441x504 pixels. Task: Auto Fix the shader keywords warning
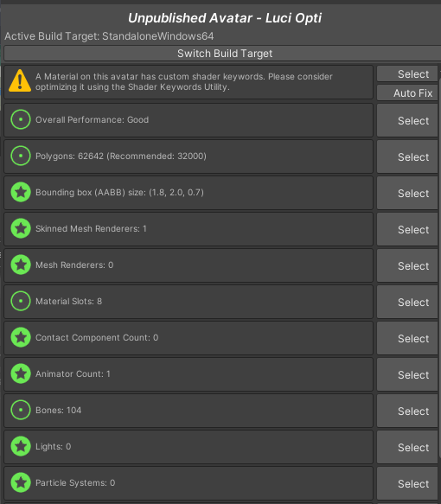tap(407, 93)
